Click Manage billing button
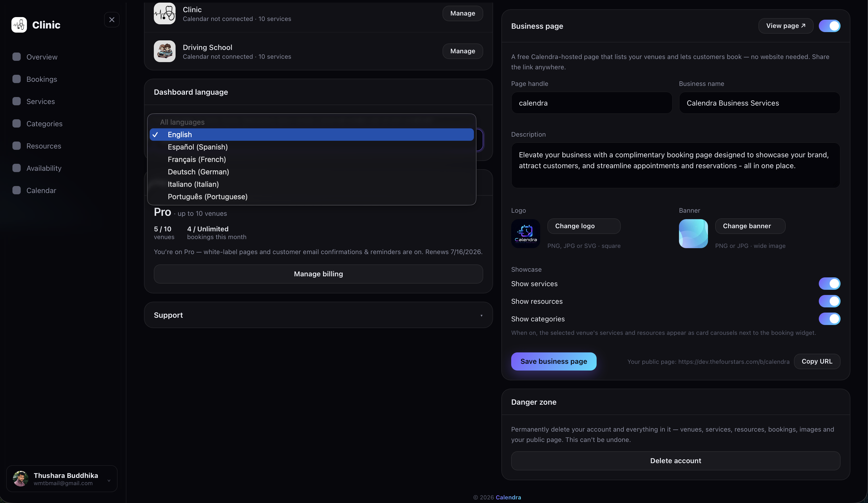This screenshot has height=503, width=868. pos(318,274)
